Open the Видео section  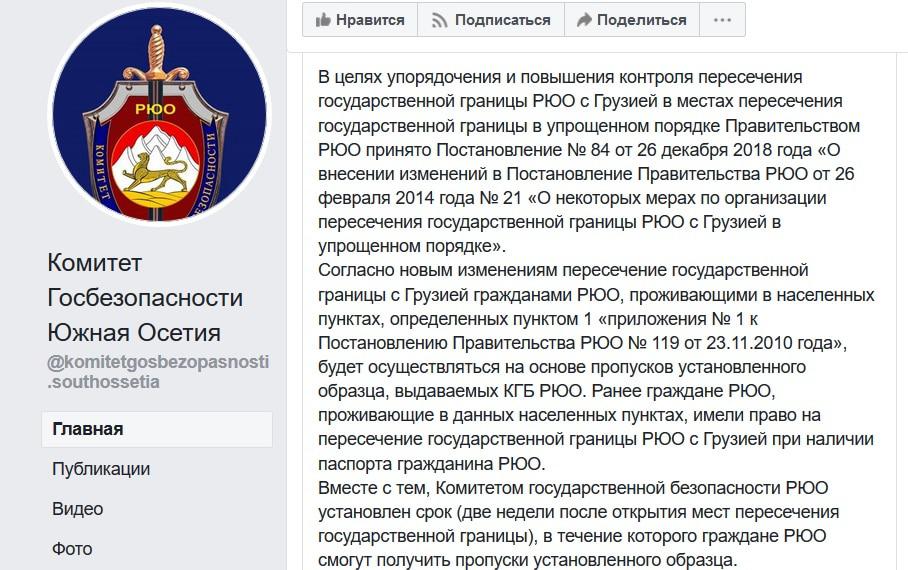tap(78, 509)
